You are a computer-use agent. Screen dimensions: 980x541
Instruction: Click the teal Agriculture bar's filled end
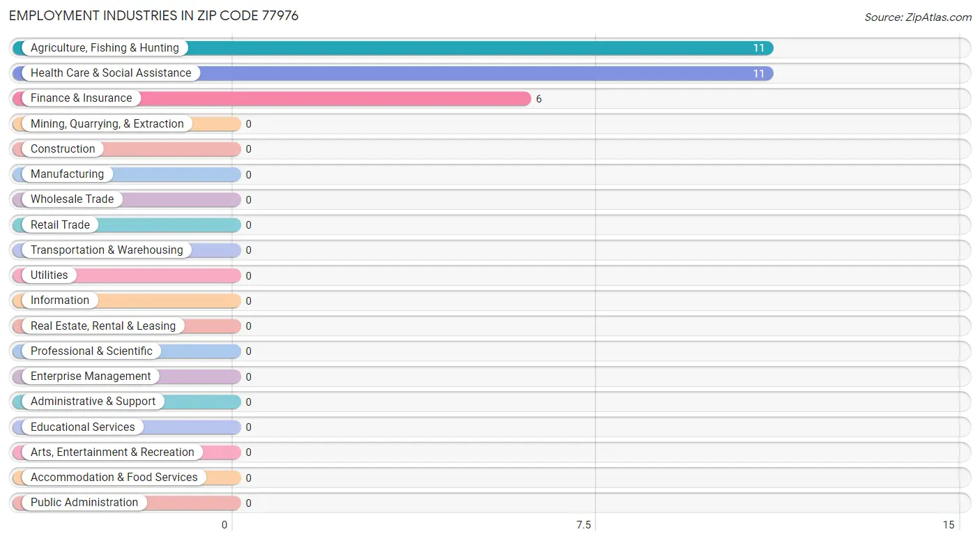pos(767,48)
